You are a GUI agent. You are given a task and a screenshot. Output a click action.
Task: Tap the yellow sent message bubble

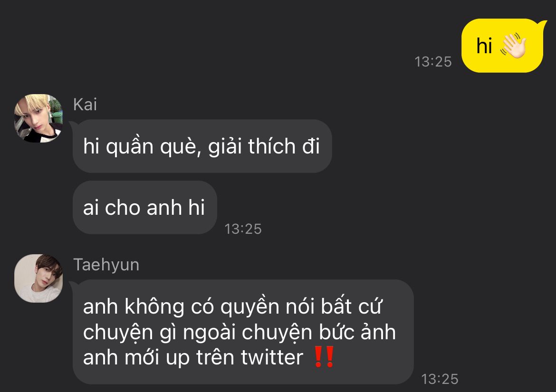[502, 45]
